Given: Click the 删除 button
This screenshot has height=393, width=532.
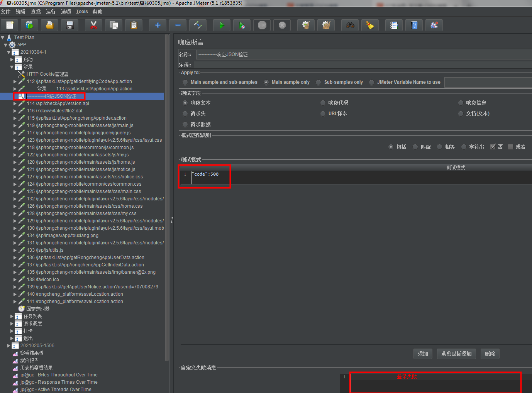Looking at the screenshot, I should pos(490,354).
